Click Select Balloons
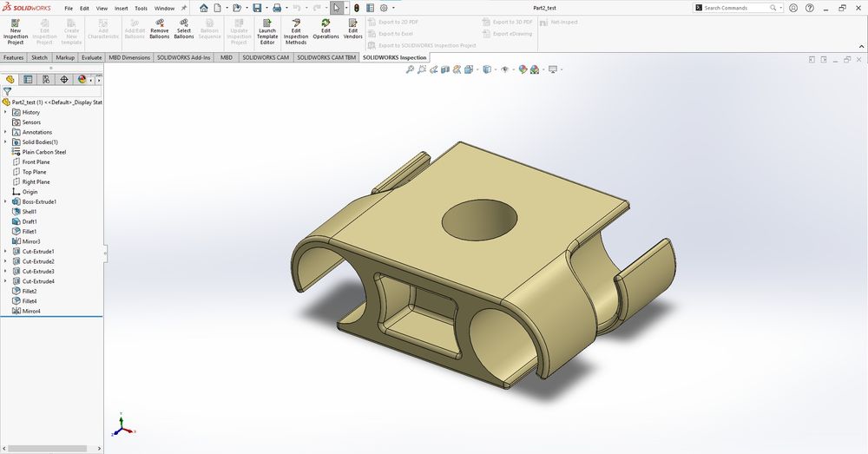This screenshot has height=454, width=868. [x=184, y=29]
